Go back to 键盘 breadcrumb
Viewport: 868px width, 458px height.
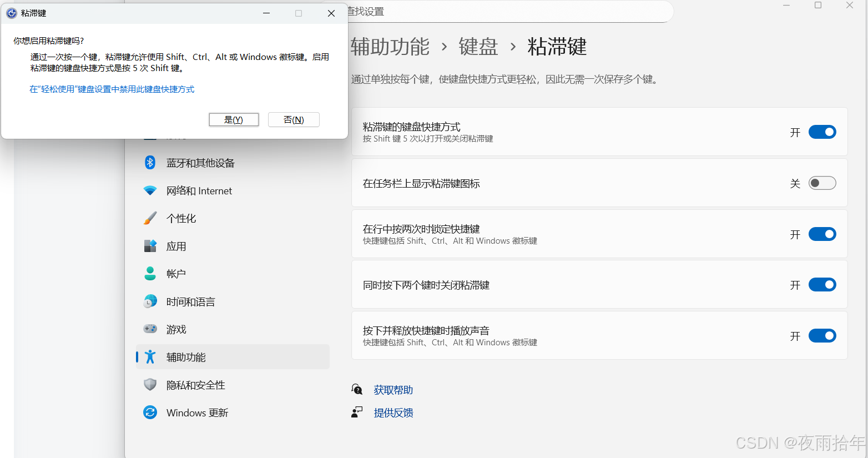(478, 47)
